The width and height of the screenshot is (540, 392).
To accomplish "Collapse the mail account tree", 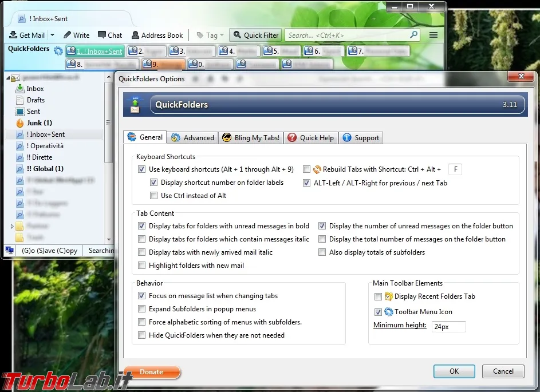I will coord(8,78).
